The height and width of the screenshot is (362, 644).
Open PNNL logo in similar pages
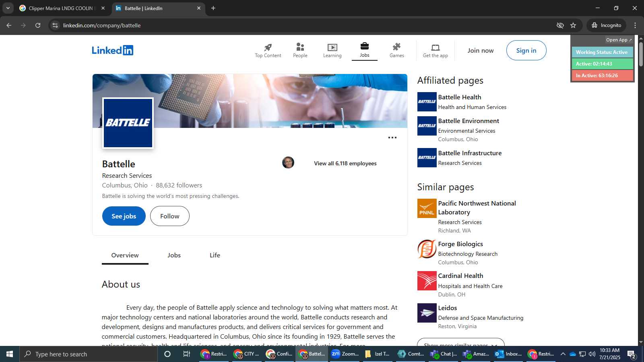click(x=427, y=208)
